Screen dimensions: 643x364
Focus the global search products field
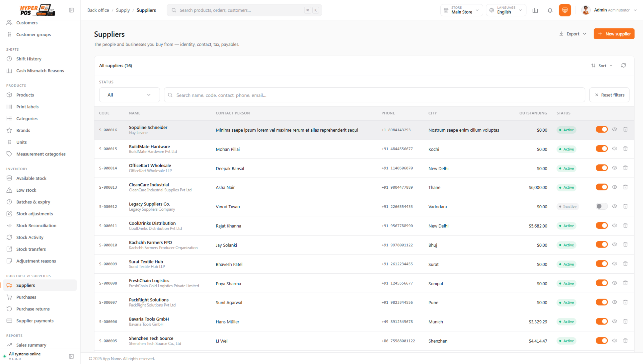tap(244, 10)
